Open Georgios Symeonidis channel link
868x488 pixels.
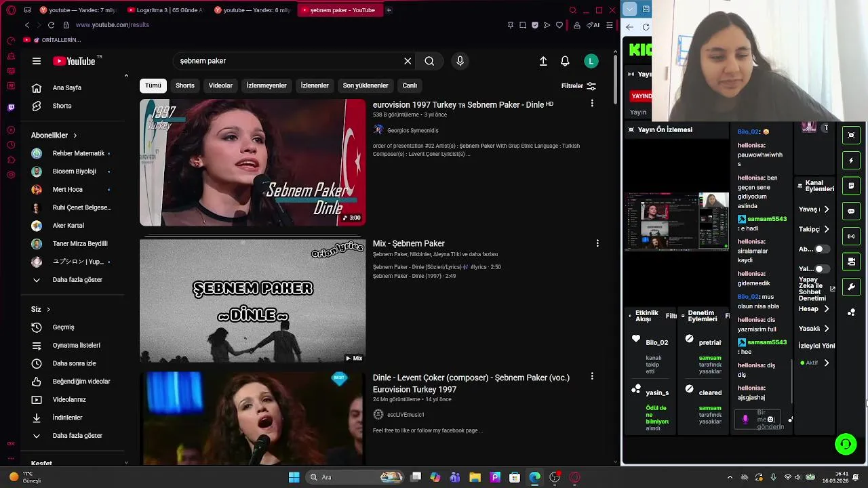(x=412, y=130)
